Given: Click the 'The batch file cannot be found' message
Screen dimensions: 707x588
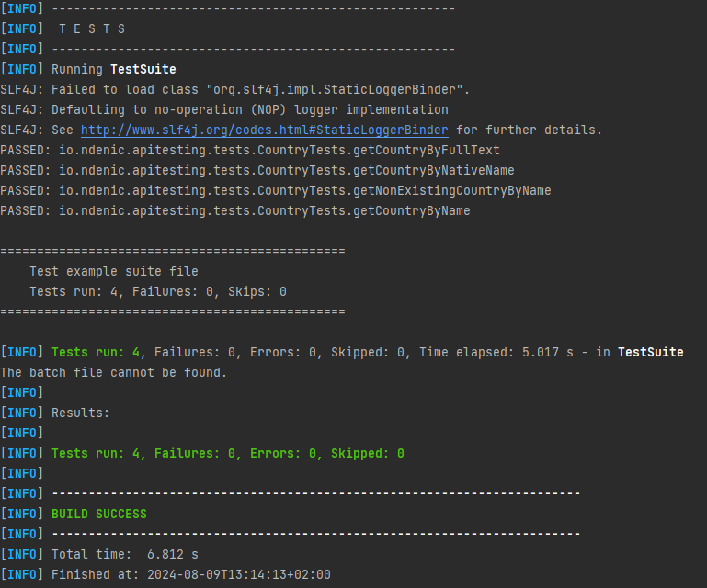Looking at the screenshot, I should [114, 373].
